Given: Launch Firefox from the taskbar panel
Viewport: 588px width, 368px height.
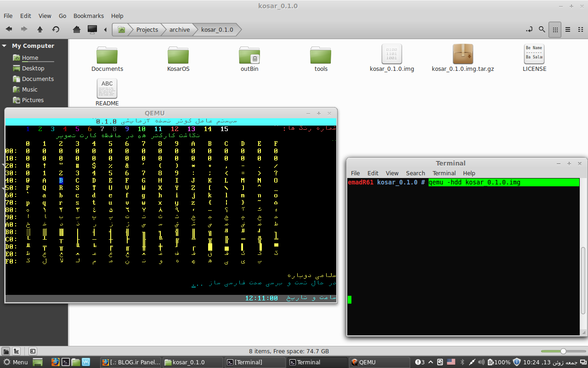Looking at the screenshot, I should 55,362.
